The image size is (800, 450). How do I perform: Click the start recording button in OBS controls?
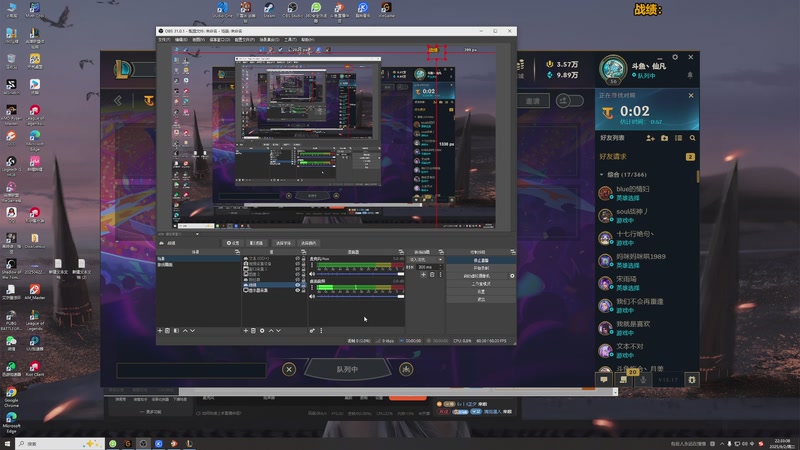[x=481, y=268]
